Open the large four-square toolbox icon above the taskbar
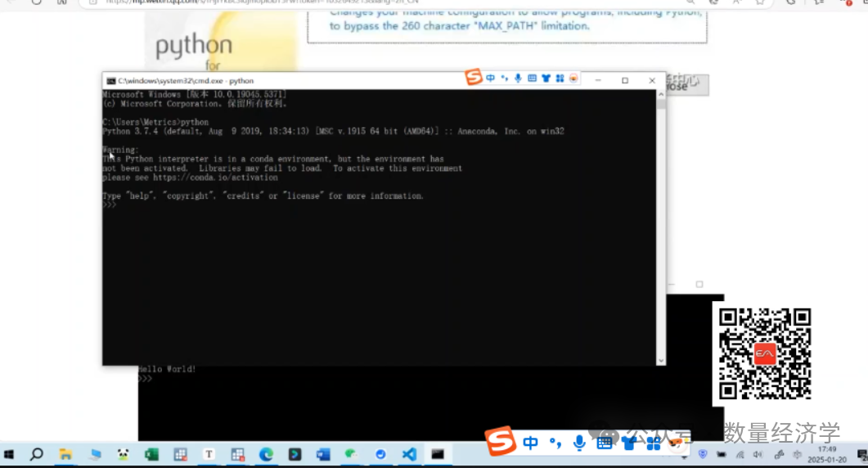The width and height of the screenshot is (868, 468). [653, 443]
